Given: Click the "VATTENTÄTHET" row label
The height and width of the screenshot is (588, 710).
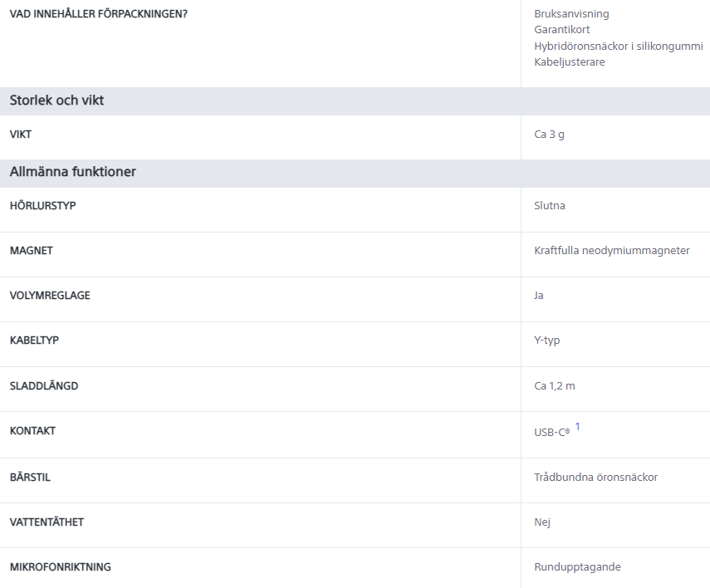Looking at the screenshot, I should (x=47, y=522).
